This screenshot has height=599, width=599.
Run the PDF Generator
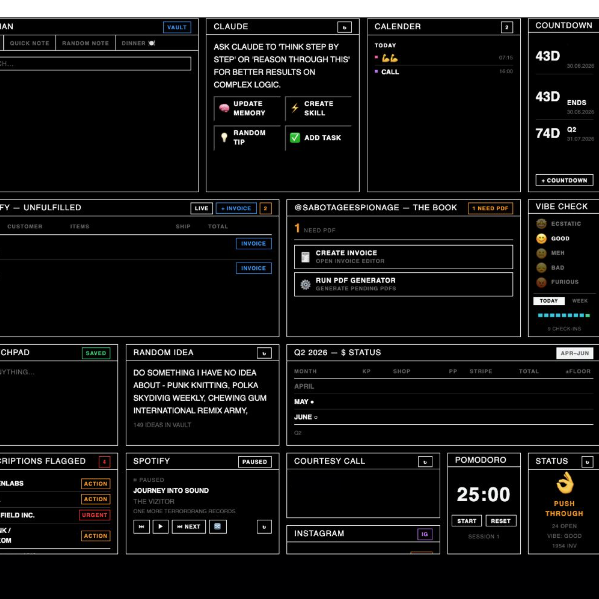(403, 285)
